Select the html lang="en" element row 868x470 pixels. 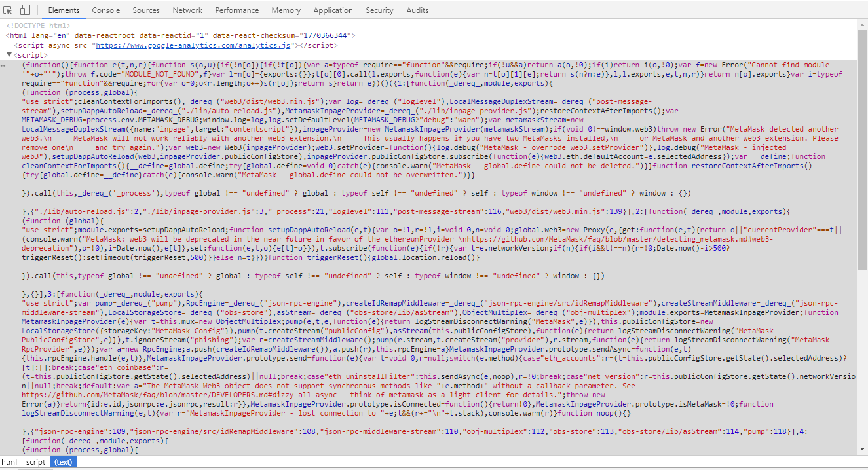181,35
